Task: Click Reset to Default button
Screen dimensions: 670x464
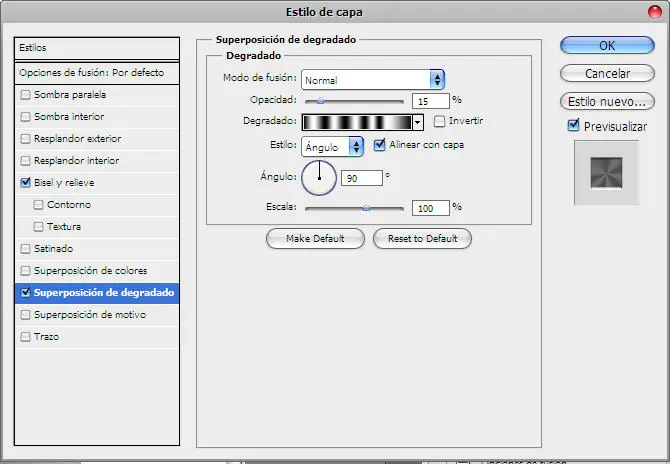Action: click(423, 238)
